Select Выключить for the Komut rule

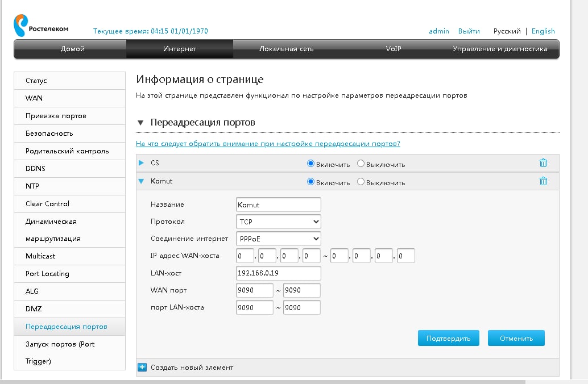coord(361,182)
